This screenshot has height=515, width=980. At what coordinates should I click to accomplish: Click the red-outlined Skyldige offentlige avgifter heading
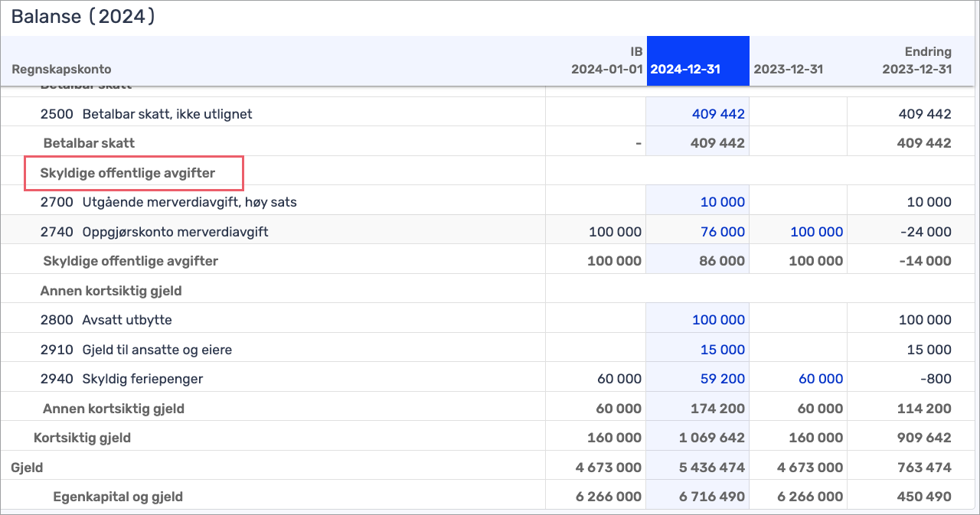pyautogui.click(x=128, y=173)
